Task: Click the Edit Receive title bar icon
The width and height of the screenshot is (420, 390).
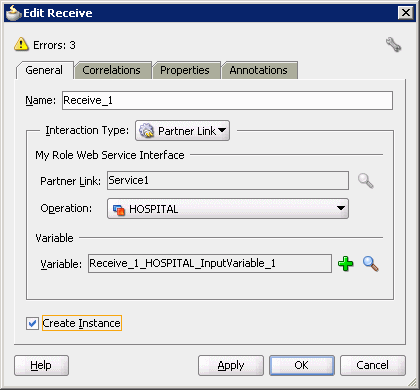Action: [13, 13]
